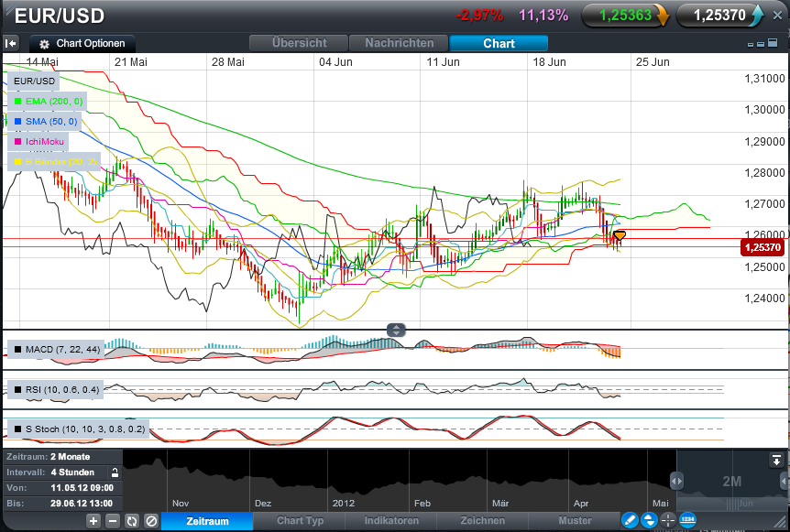Open the Zeitraum value 2 Monate
The height and width of the screenshot is (532, 790).
point(70,457)
